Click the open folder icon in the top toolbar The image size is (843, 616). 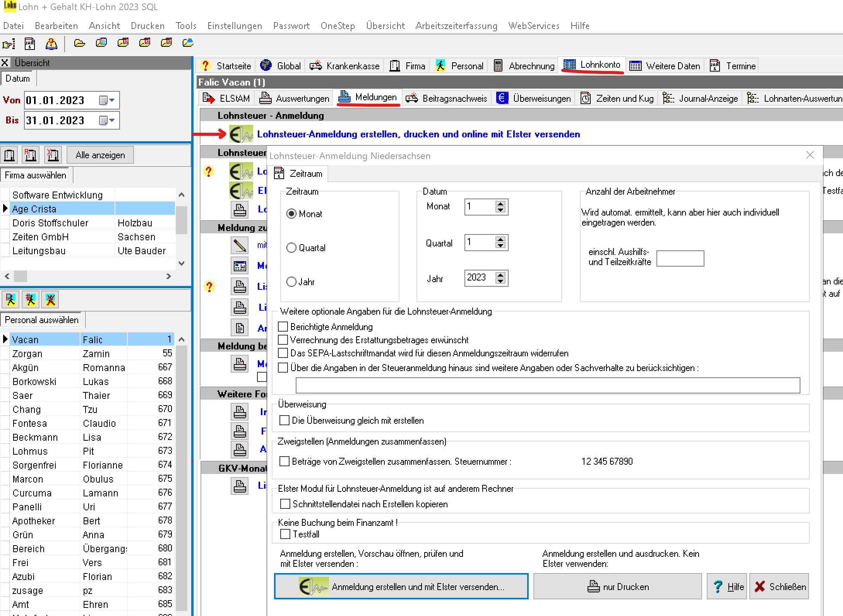tap(79, 43)
